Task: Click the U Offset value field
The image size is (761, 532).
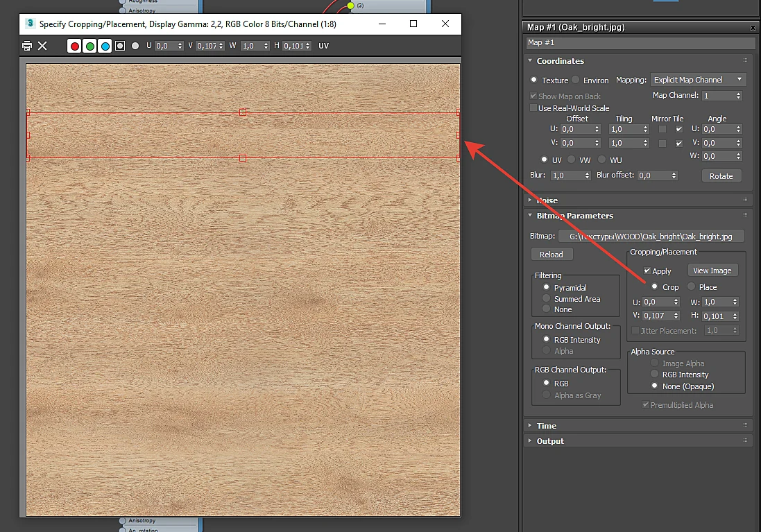Action: tap(576, 129)
